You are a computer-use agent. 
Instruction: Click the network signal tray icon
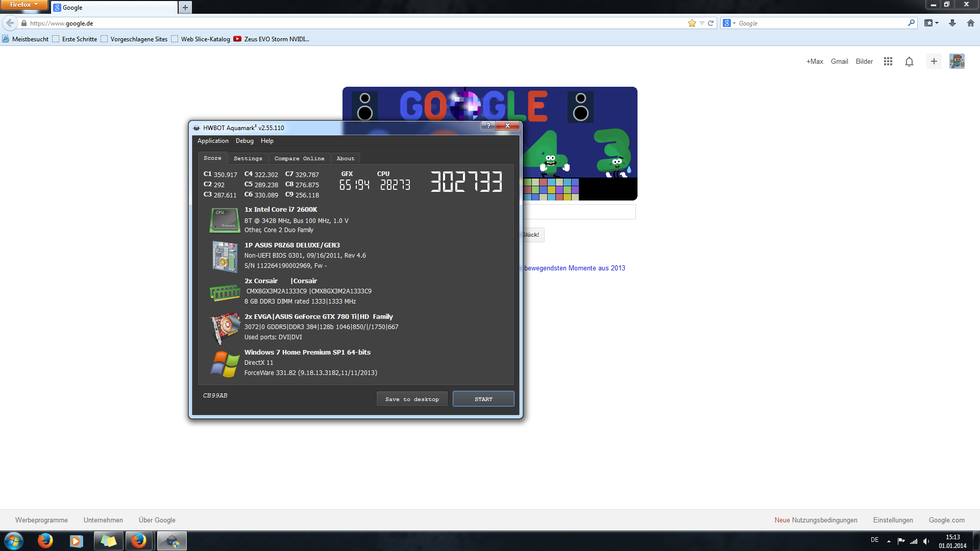914,541
